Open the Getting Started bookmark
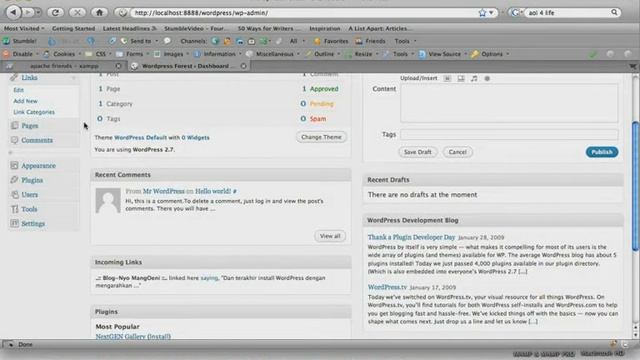The width and height of the screenshot is (640, 360). 73,29
